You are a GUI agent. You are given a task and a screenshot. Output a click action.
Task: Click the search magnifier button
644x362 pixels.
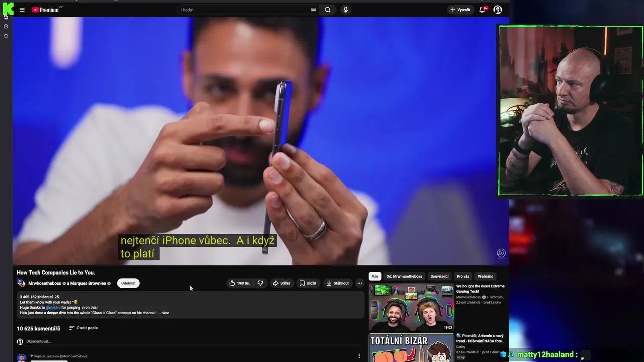point(328,10)
